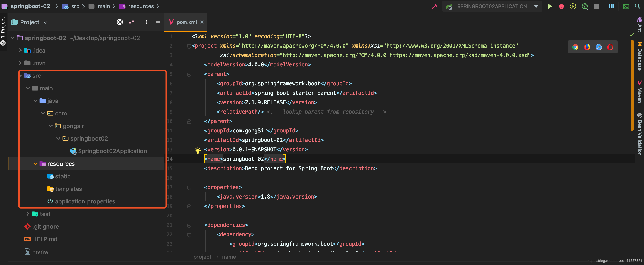Open in Chrome browser icon

pos(575,47)
